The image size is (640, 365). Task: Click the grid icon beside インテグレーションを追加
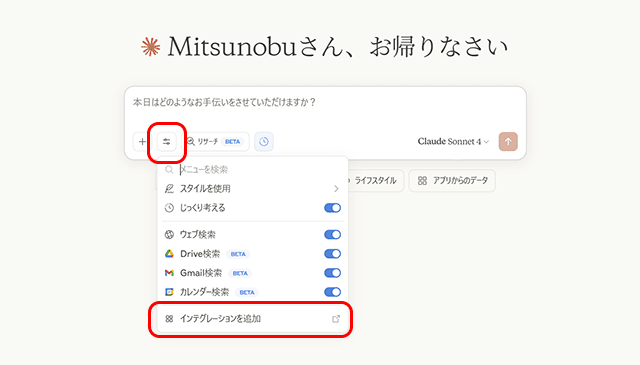(169, 318)
